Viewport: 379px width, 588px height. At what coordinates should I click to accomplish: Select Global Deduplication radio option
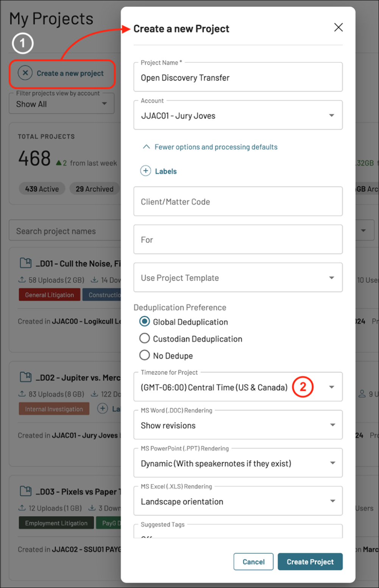pos(145,322)
